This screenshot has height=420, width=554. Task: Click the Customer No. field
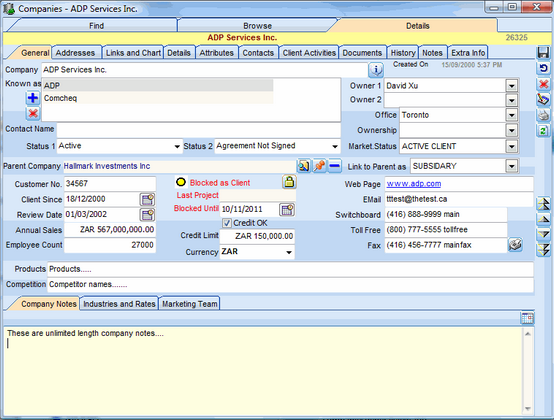(110, 183)
